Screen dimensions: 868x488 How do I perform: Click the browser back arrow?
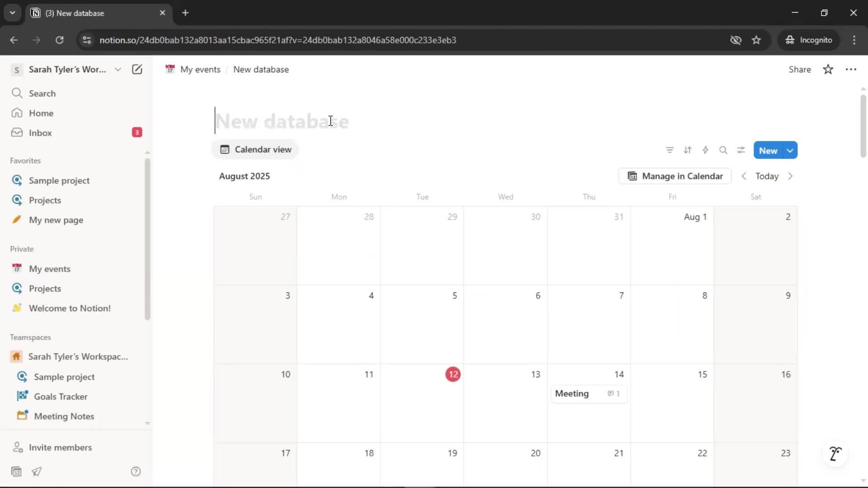14,40
